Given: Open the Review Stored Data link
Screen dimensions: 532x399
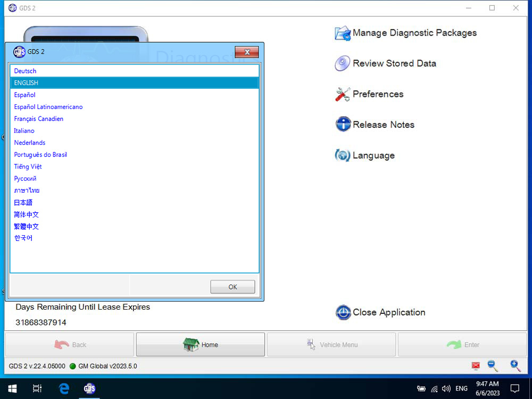Looking at the screenshot, I should pyautogui.click(x=394, y=63).
